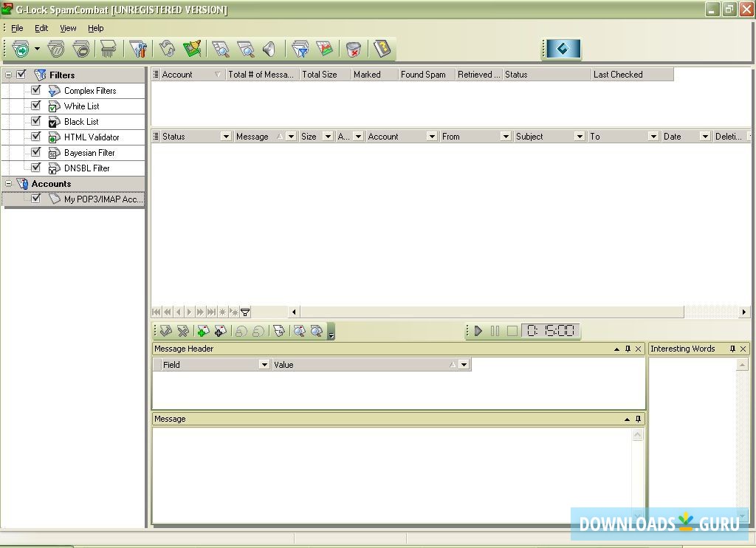This screenshot has height=548, width=756.
Task: Open the statistics chart icon
Action: click(325, 49)
